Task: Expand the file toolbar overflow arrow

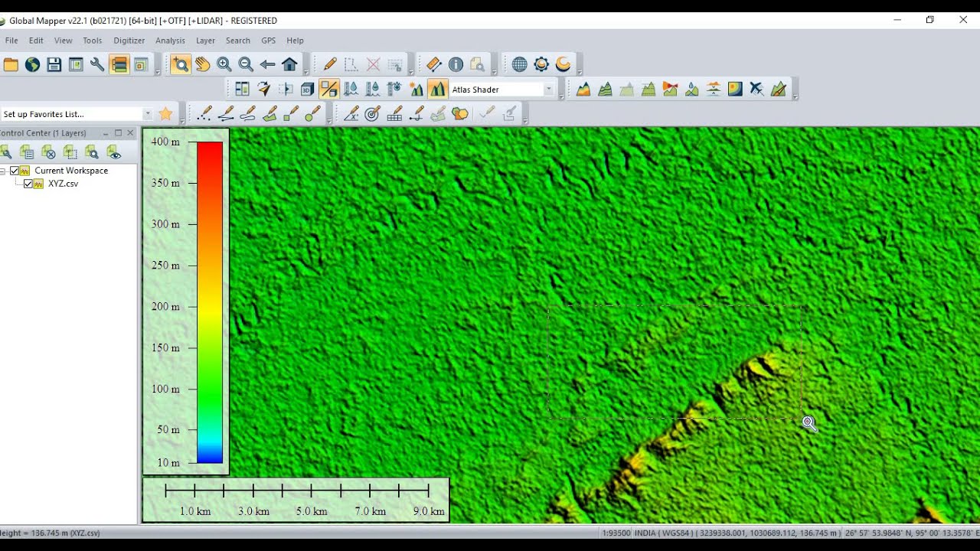Action: (157, 72)
